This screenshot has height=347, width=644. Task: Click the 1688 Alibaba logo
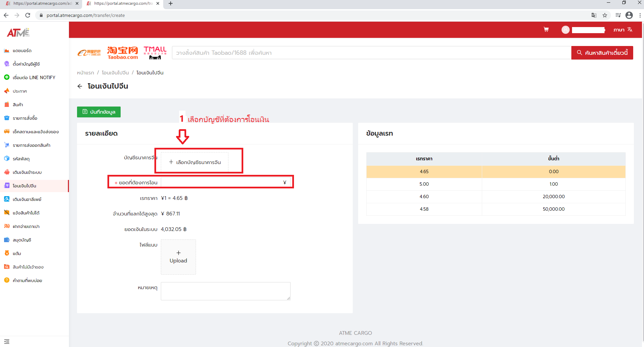[89, 53]
